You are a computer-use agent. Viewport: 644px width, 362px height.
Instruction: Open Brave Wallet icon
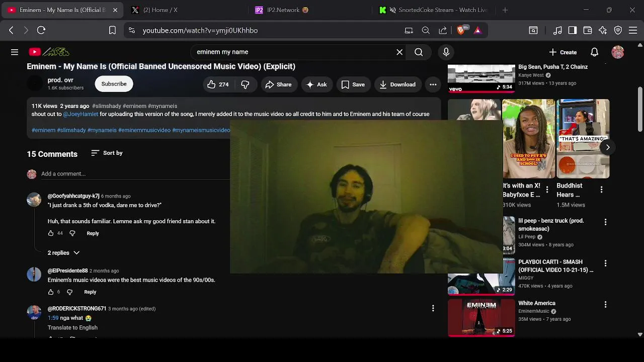(x=588, y=30)
